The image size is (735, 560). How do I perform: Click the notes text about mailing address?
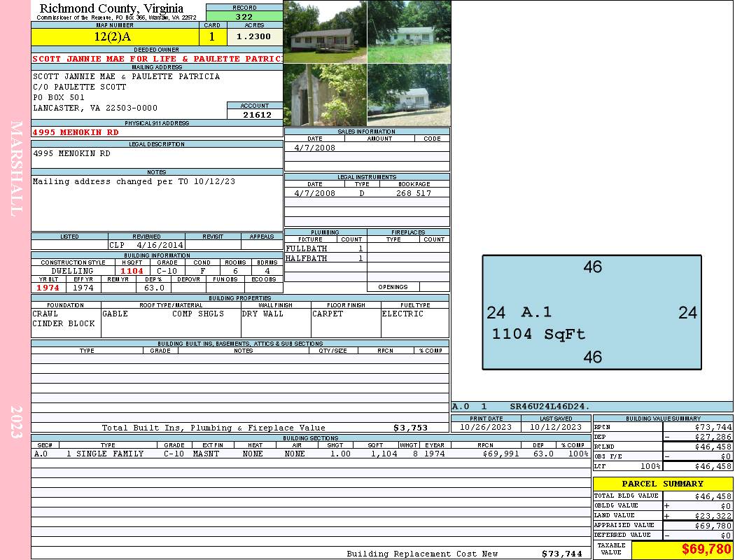coord(134,182)
